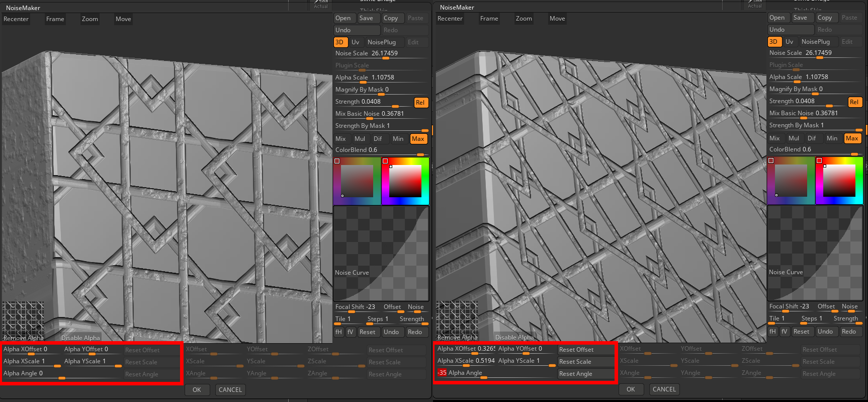Enable the Rel toggle in left window

[x=420, y=103]
